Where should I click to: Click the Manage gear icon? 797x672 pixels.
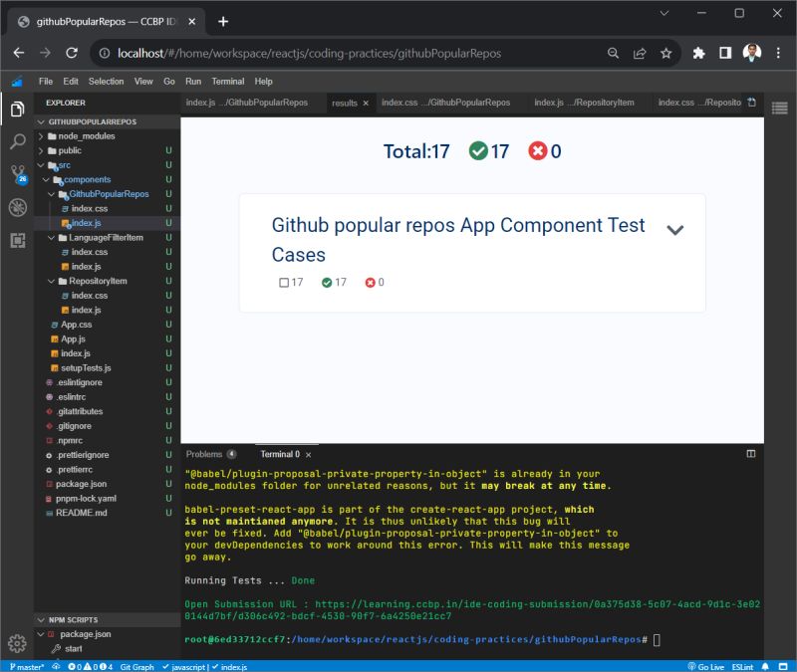(17, 642)
